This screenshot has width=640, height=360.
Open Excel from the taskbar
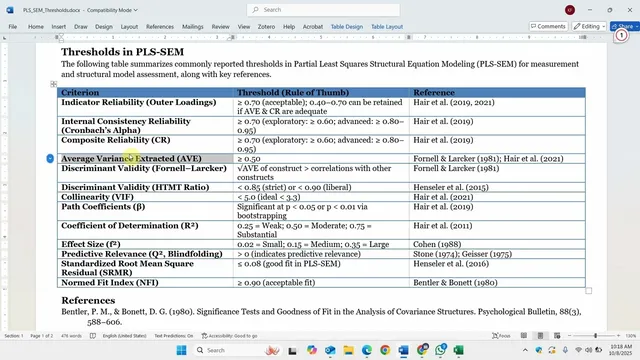(459, 350)
